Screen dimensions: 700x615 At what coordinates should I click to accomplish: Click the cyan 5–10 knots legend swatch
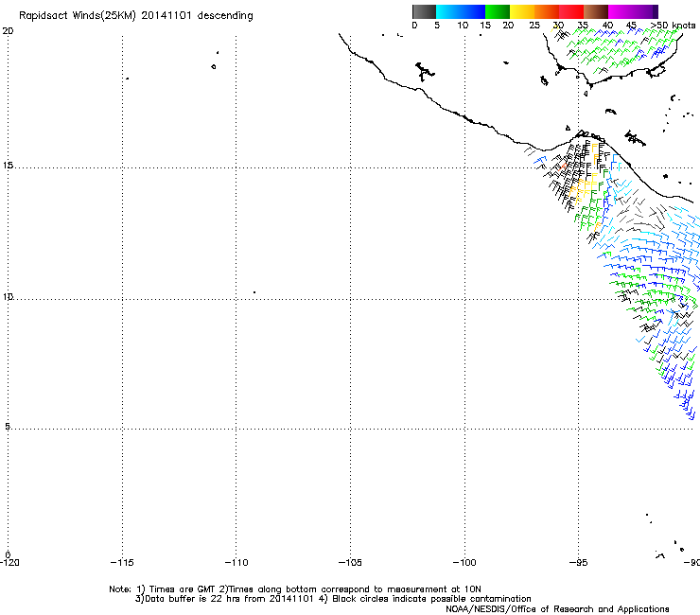pyautogui.click(x=448, y=11)
